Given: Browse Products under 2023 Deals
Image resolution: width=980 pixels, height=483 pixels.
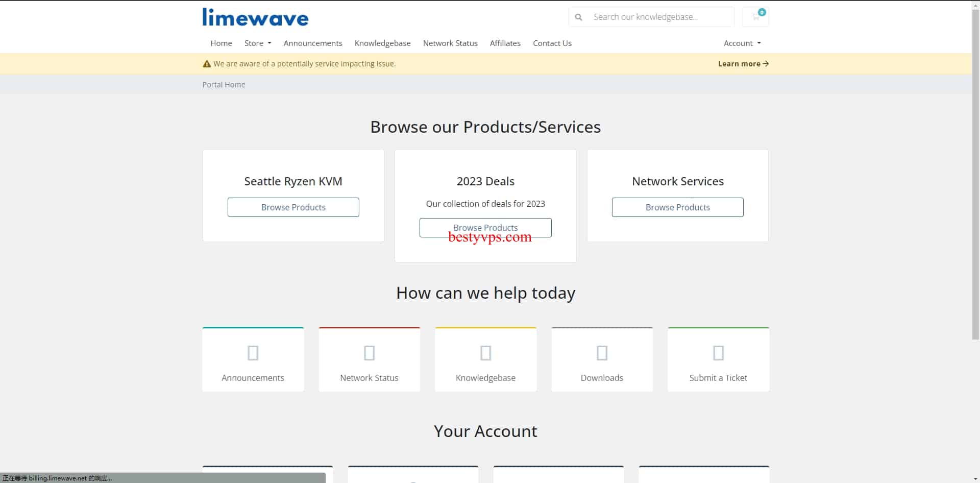Looking at the screenshot, I should (485, 228).
